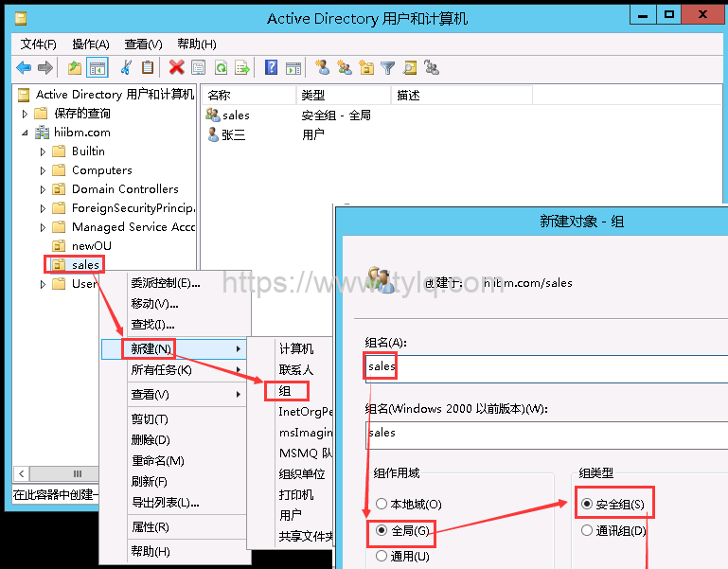Select 通讯组(D) radio button
Screen dimensions: 728x569
coord(587,530)
